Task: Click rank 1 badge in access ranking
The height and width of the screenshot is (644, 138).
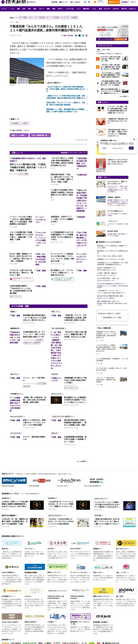Action: coord(98,59)
